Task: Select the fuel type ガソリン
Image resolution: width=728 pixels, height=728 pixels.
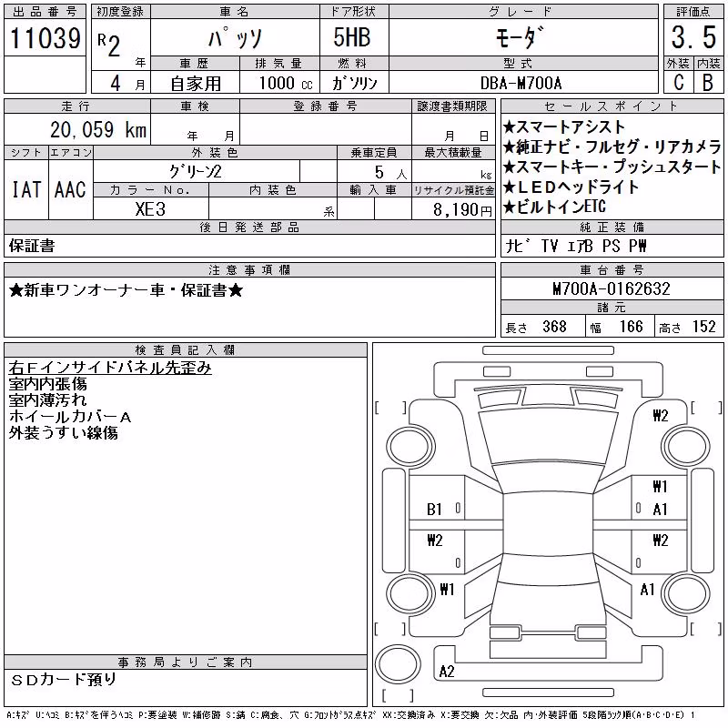Action: pyautogui.click(x=354, y=84)
